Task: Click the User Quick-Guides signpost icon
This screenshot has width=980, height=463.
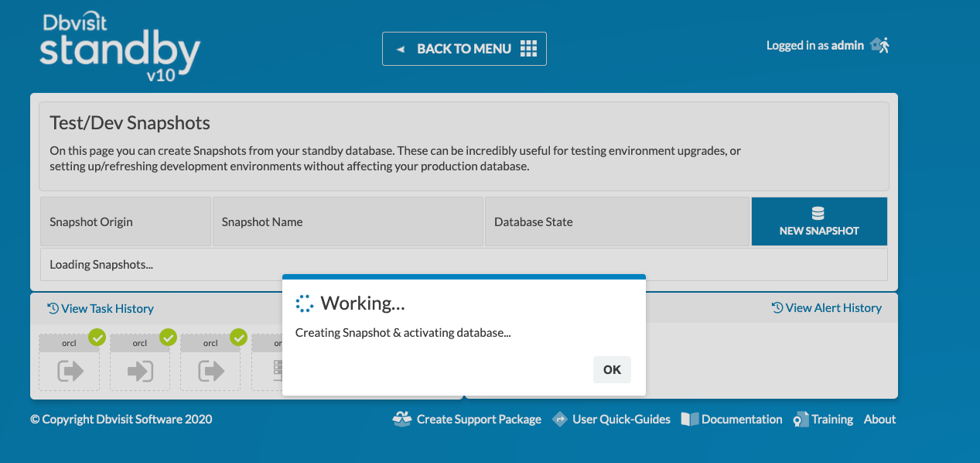Action: (x=560, y=419)
